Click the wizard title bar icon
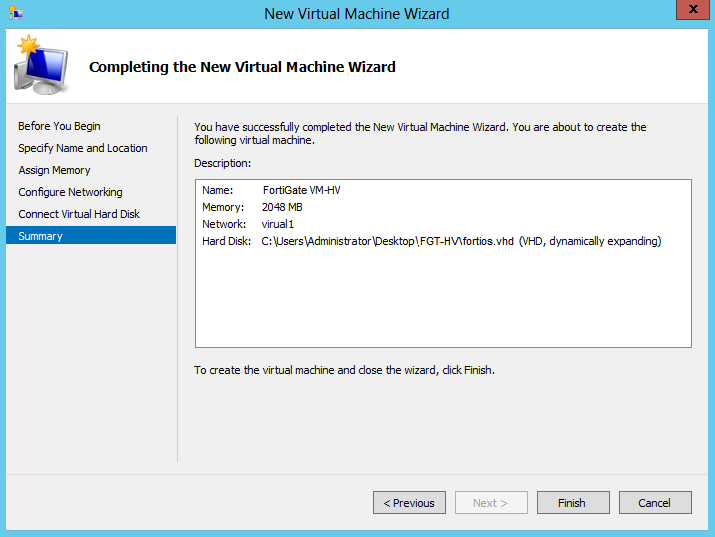The height and width of the screenshot is (537, 715). (x=16, y=13)
